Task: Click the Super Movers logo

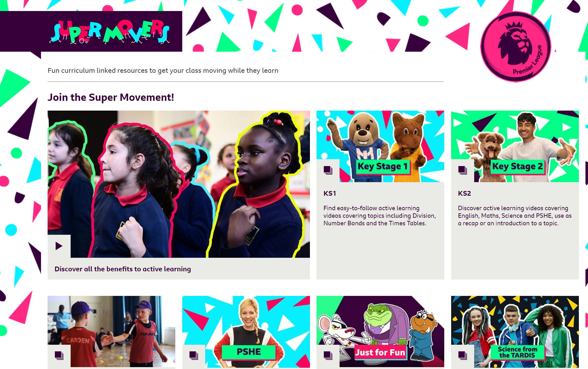Action: pos(110,32)
